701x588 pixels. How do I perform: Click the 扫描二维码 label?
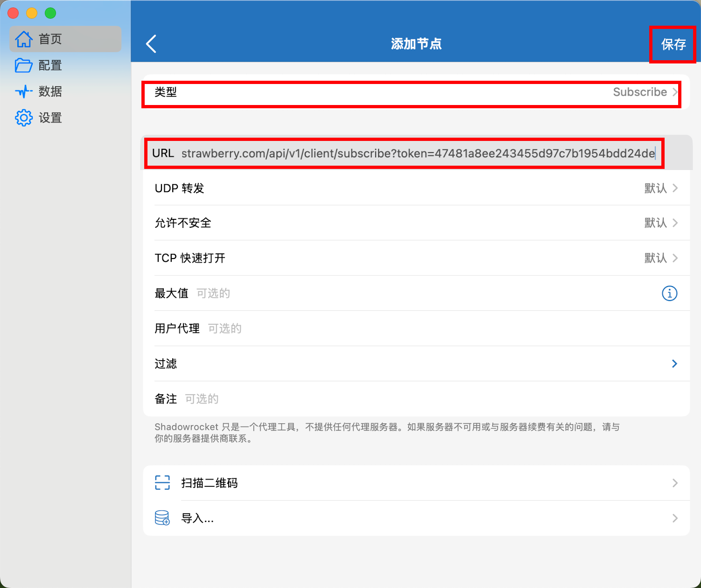pyautogui.click(x=210, y=483)
